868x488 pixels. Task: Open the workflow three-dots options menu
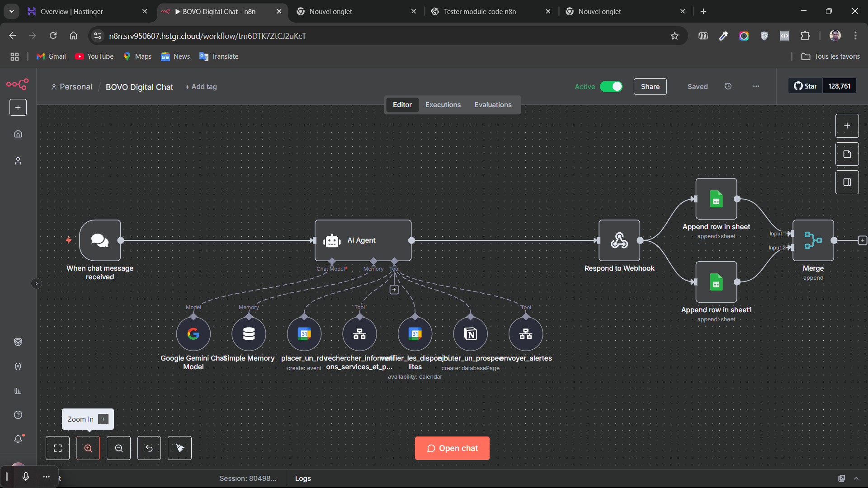click(756, 86)
